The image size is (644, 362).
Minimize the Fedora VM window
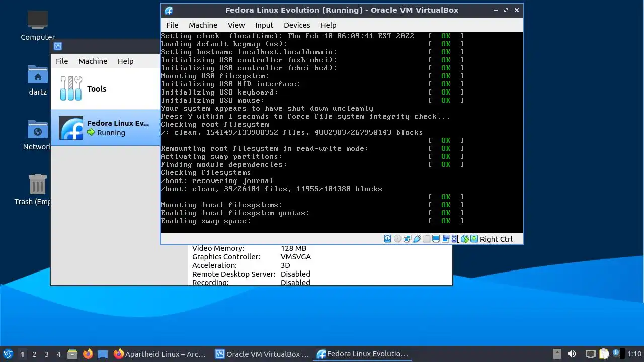(495, 10)
